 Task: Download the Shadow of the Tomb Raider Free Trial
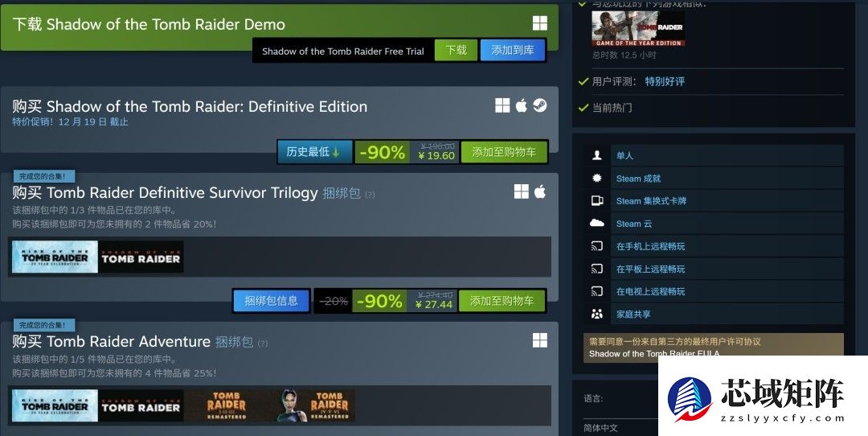coord(457,51)
